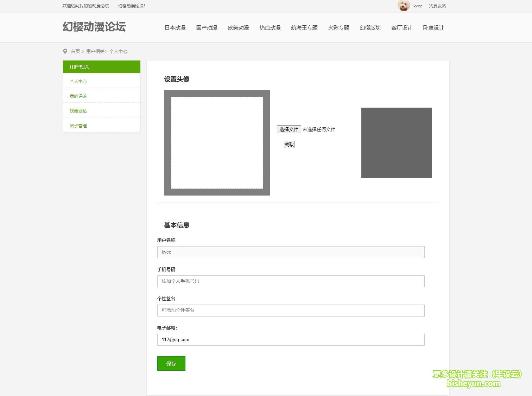Open the 国产动漫 navigation menu
The width and height of the screenshot is (532, 396).
[207, 28]
